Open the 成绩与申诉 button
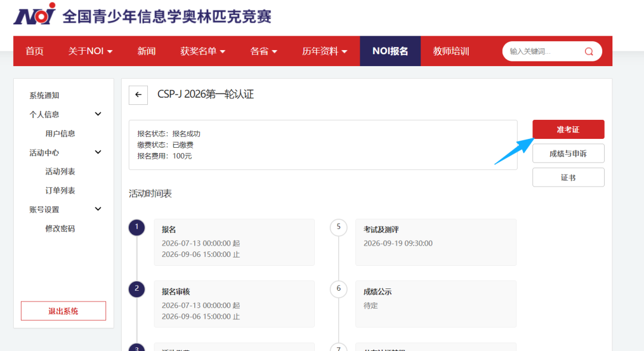Image resolution: width=644 pixels, height=351 pixels. pyautogui.click(x=568, y=154)
